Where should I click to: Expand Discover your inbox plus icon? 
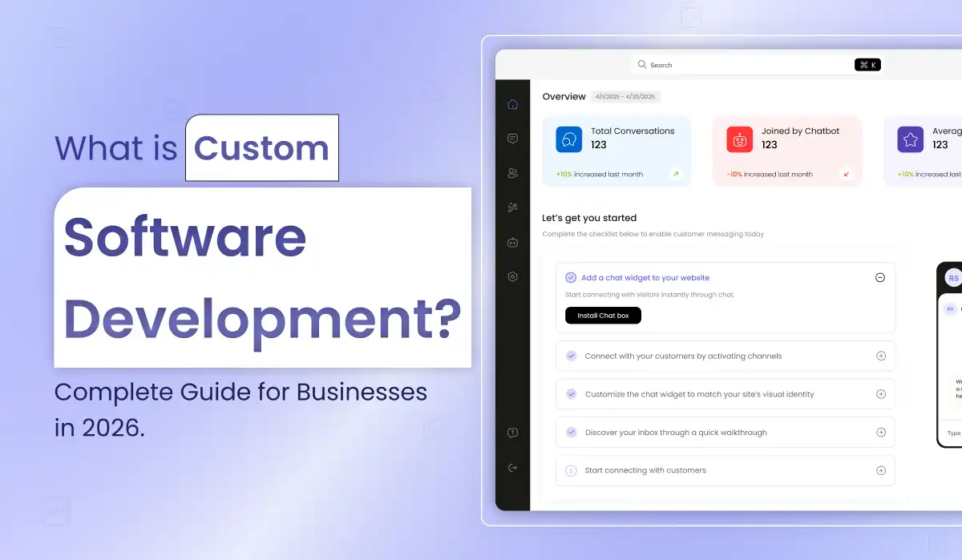(x=881, y=432)
